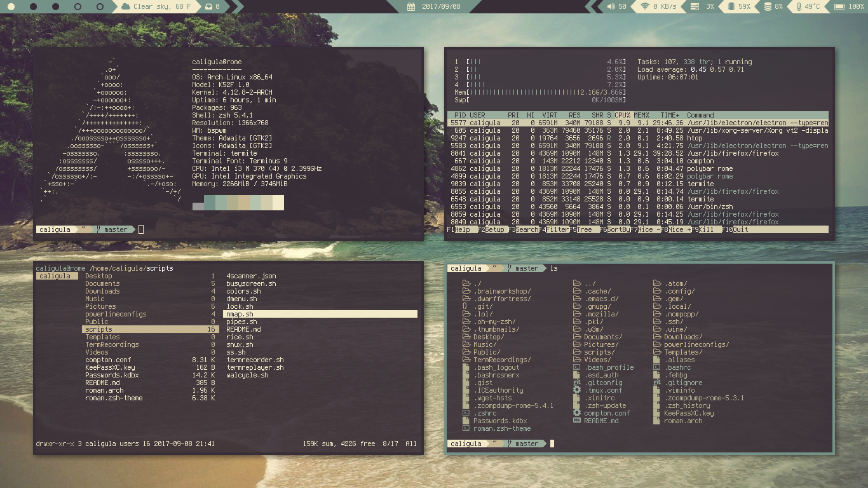Toggle F5 Tree view in htop
Viewport: 868px width, 488px height.
(584, 229)
